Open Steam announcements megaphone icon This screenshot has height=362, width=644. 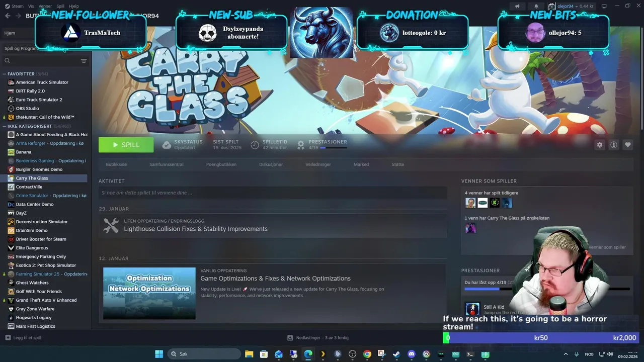517,6
